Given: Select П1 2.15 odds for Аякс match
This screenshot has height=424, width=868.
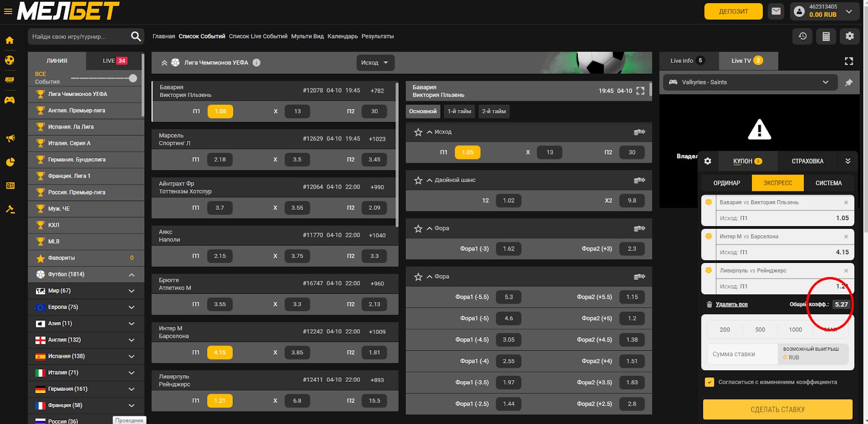Looking at the screenshot, I should pyautogui.click(x=220, y=256).
